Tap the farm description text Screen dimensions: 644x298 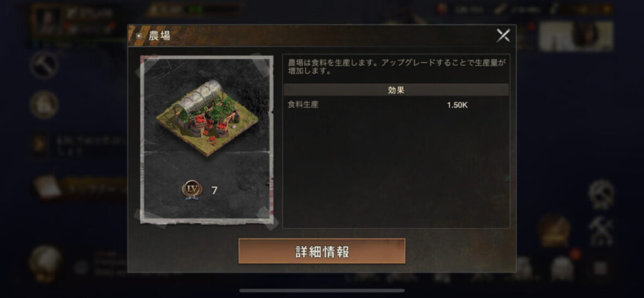pos(396,67)
